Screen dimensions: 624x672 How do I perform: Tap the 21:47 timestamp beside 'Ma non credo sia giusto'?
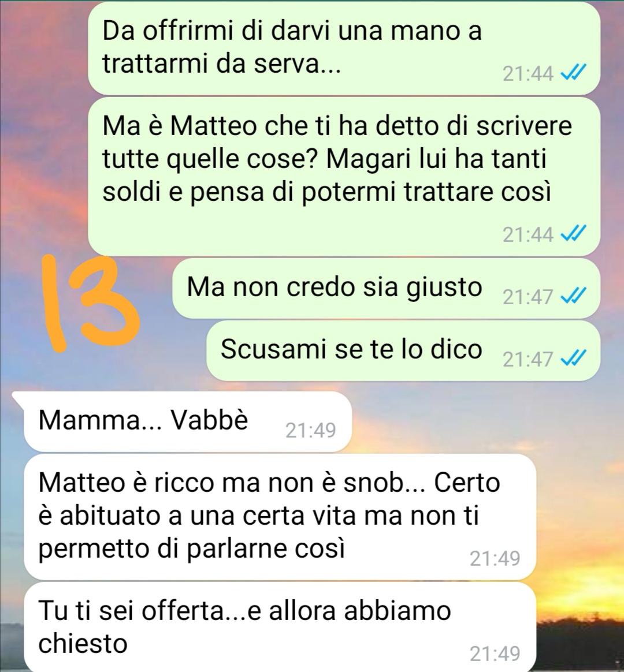[x=528, y=297]
